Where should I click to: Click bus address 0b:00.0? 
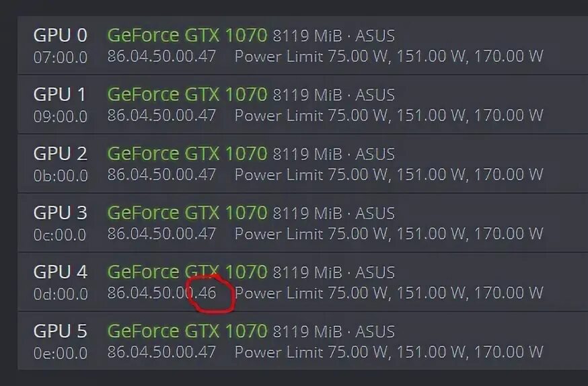point(61,176)
